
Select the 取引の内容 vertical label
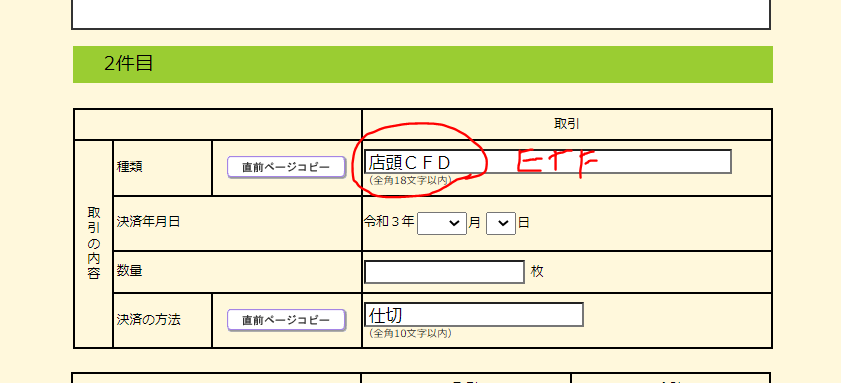click(94, 243)
